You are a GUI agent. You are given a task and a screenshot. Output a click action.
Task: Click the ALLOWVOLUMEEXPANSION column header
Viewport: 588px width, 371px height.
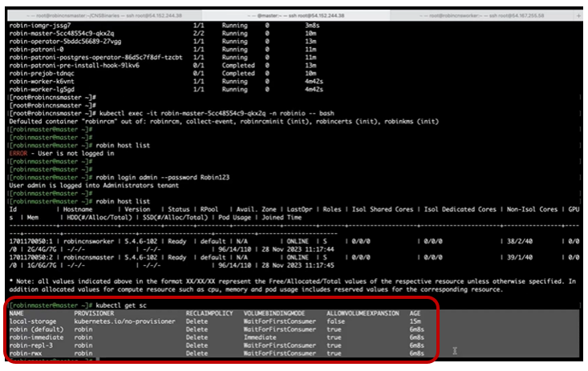coord(363,313)
